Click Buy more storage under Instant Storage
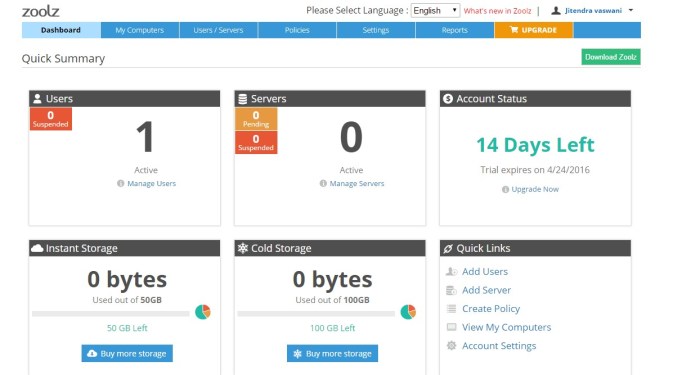 (x=127, y=353)
